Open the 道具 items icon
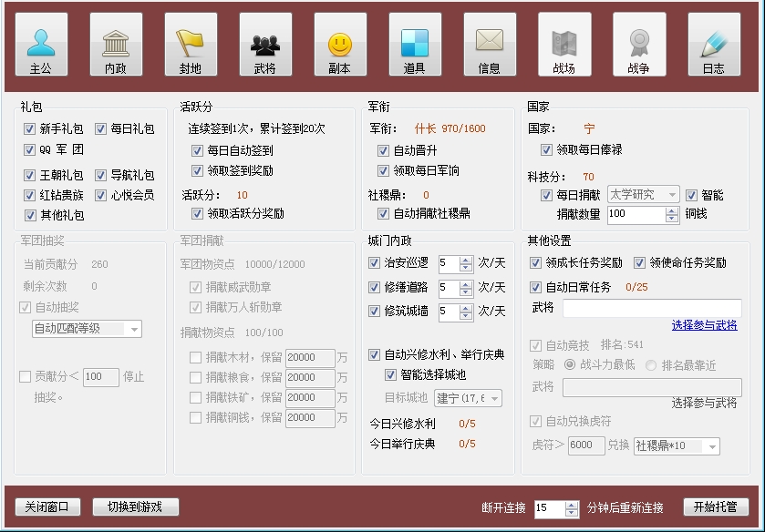The width and height of the screenshot is (765, 532). coord(415,45)
